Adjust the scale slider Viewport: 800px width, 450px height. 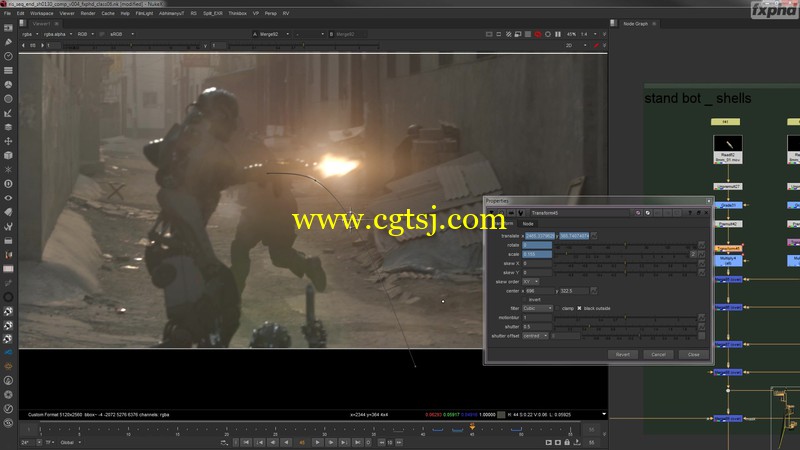tap(621, 254)
